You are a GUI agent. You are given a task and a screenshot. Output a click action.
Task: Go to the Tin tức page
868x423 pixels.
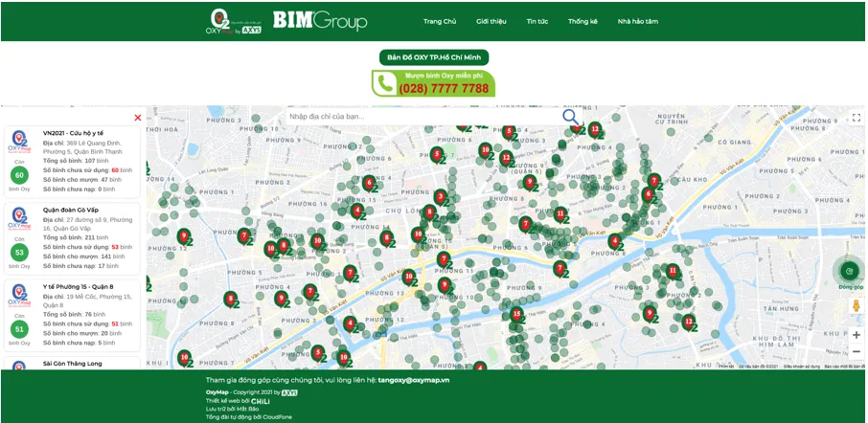point(537,21)
